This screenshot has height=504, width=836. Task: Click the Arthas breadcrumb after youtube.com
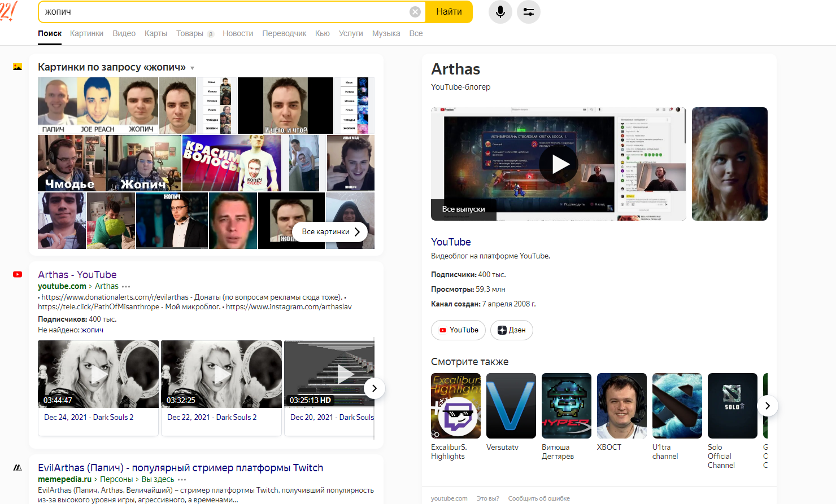coord(107,286)
